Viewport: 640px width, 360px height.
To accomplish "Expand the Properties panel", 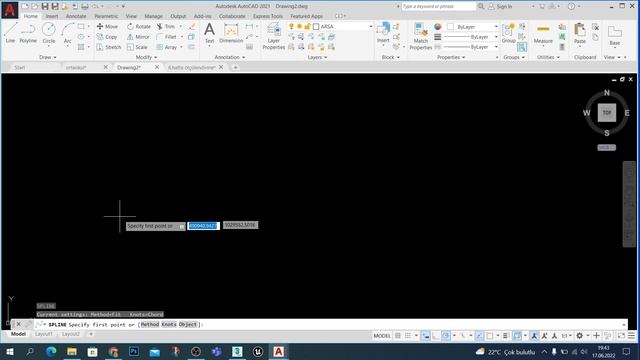I will tap(451, 57).
